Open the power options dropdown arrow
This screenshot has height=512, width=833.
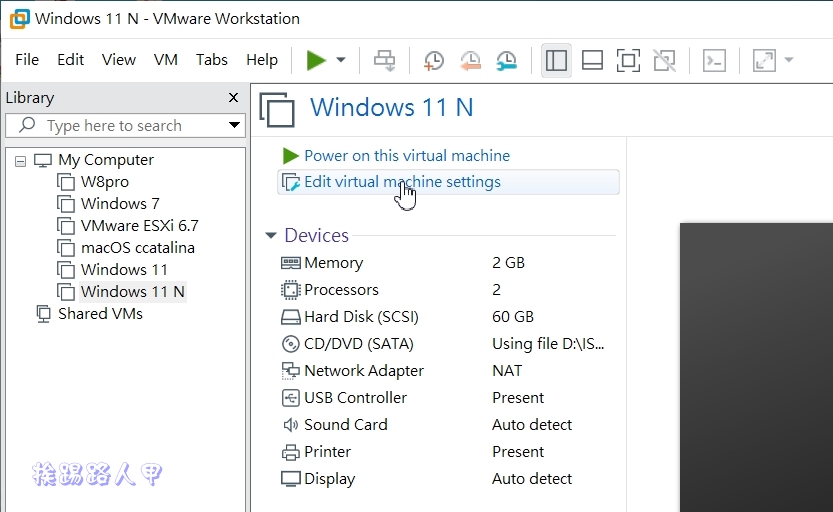click(341, 60)
